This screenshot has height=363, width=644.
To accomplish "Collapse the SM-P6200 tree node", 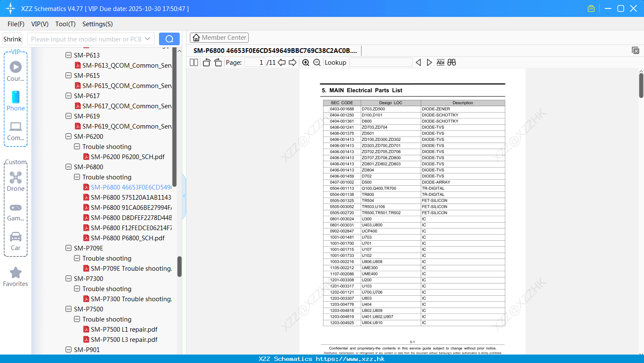I will (x=69, y=136).
